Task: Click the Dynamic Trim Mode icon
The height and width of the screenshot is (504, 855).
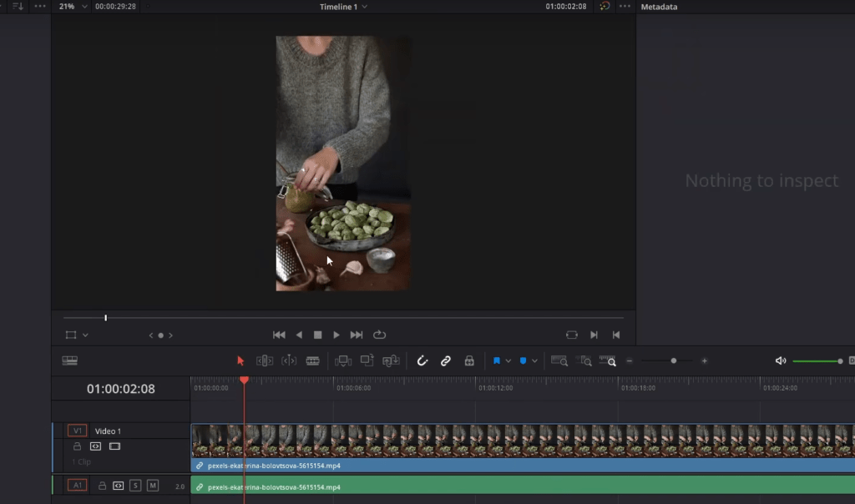Action: 289,360
